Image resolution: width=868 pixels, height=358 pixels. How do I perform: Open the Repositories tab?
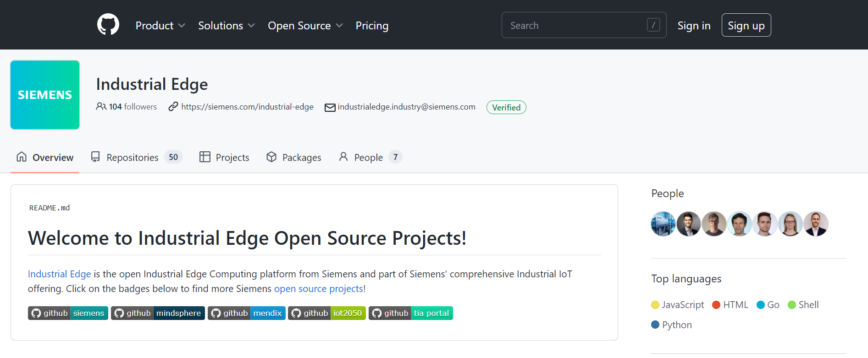tap(137, 157)
